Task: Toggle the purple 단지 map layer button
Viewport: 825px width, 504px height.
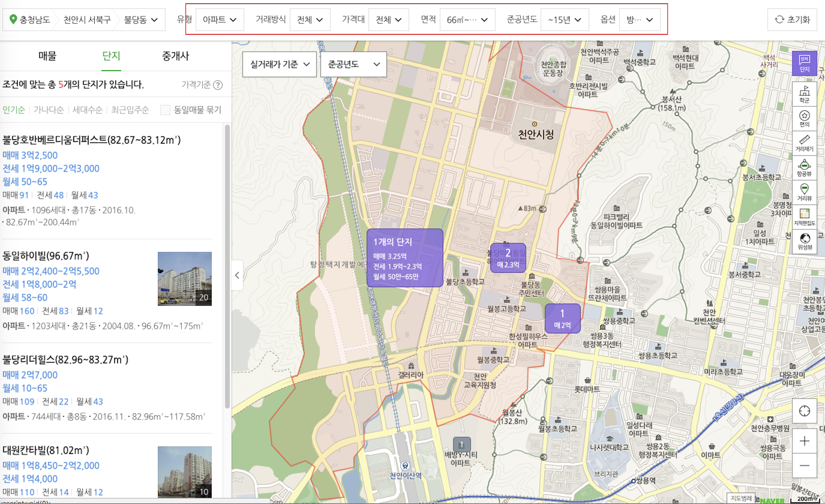Action: point(804,64)
